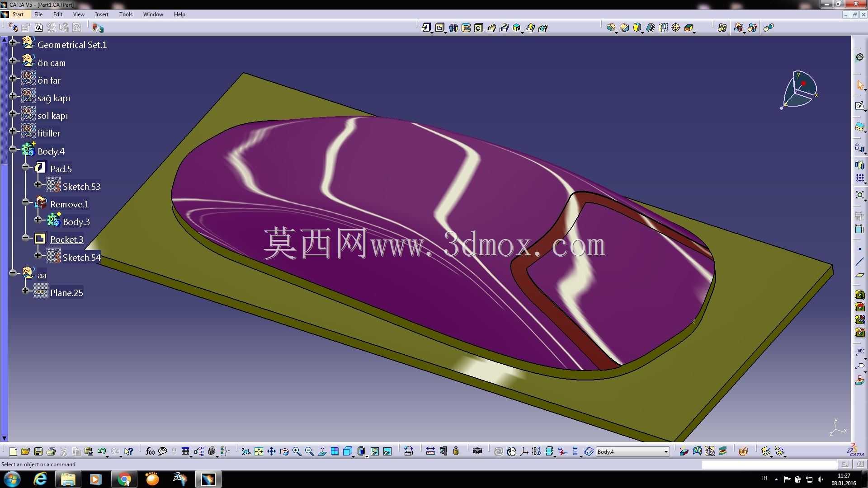The image size is (868, 488).
Task: Open Chrome from the Windows taskbar
Action: (x=124, y=479)
